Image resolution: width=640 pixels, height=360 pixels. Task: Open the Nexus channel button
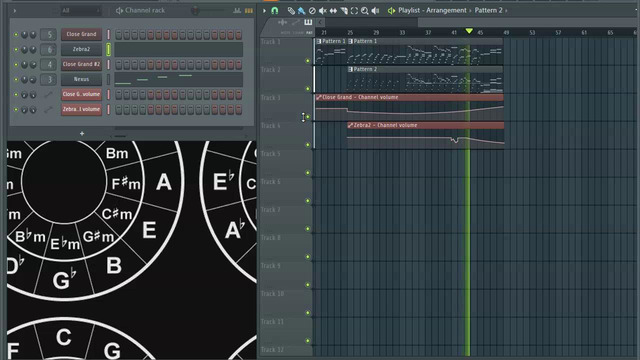[x=81, y=79]
